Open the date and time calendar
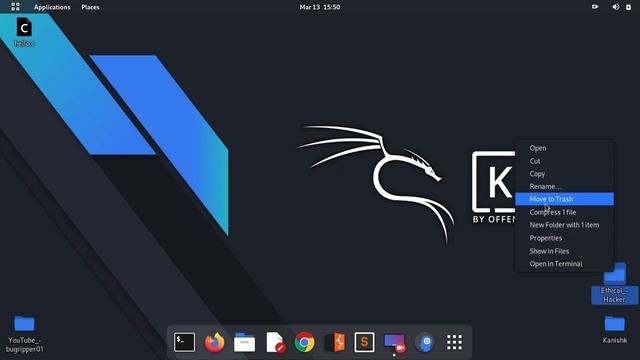The width and height of the screenshot is (640, 360). point(320,7)
